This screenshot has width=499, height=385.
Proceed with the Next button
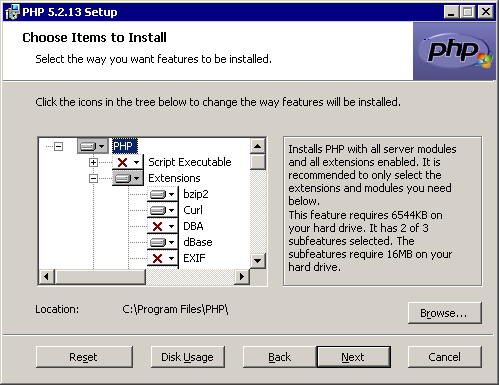[x=353, y=357]
